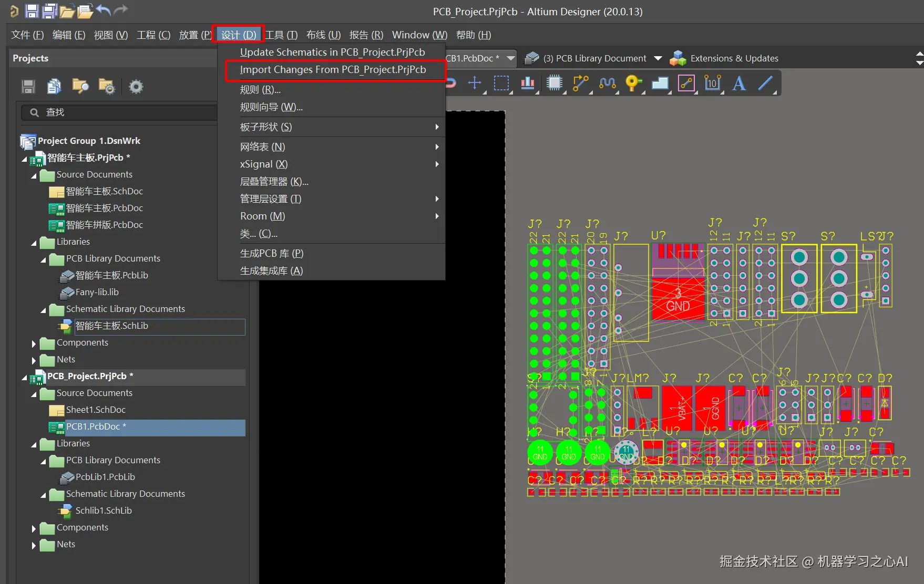Select Schlib1.SchLib in project tree

[104, 510]
